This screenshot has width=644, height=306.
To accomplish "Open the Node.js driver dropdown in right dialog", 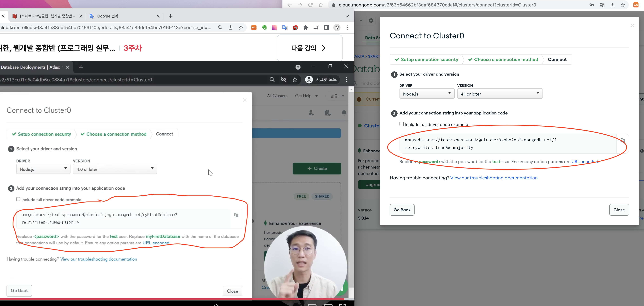I will 427,94.
